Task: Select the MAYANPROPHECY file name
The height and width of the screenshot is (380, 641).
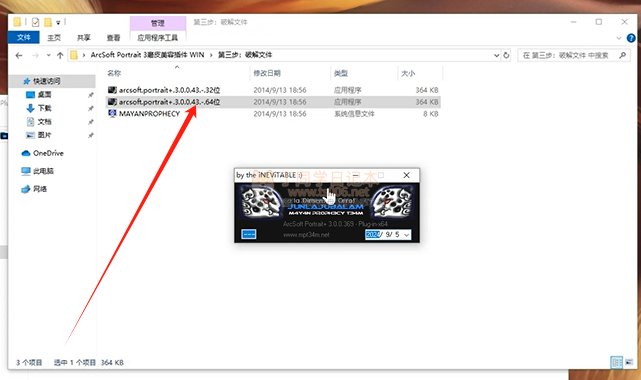Action: pos(149,114)
